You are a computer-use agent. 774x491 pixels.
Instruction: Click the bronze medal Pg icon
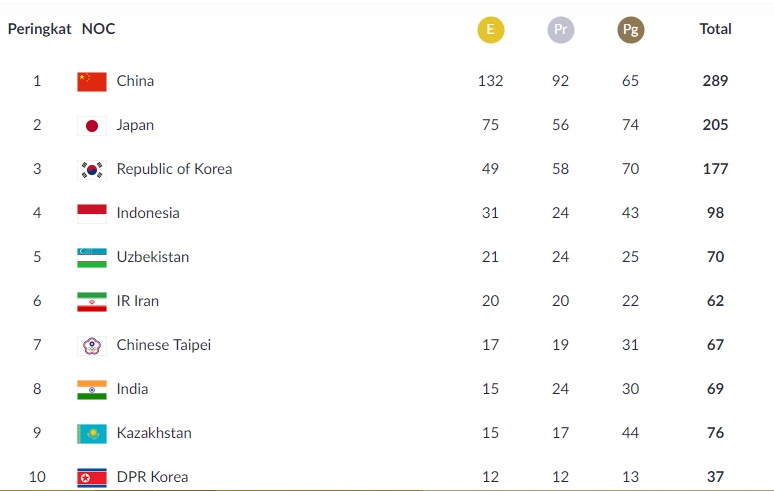pyautogui.click(x=630, y=30)
